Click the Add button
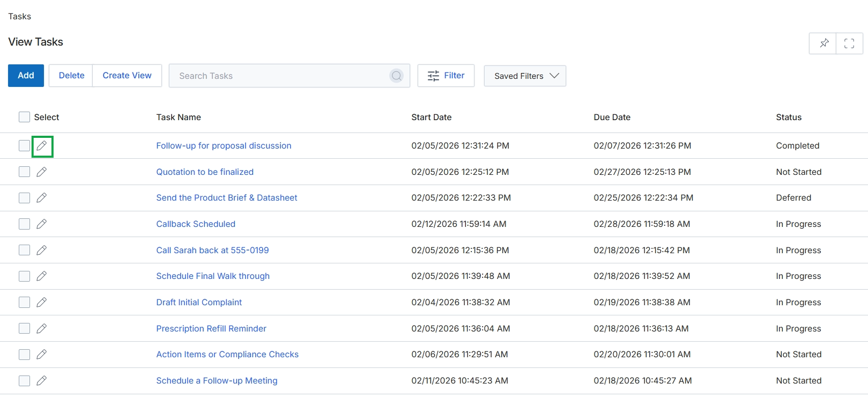Image resolution: width=868 pixels, height=405 pixels. tap(26, 76)
